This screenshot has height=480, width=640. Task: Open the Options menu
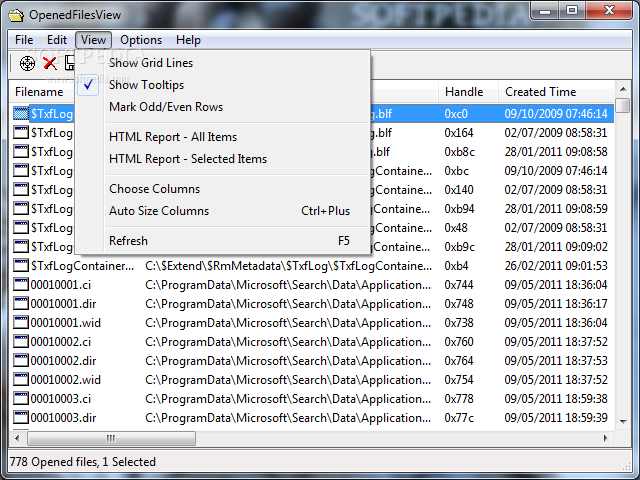[x=141, y=40]
